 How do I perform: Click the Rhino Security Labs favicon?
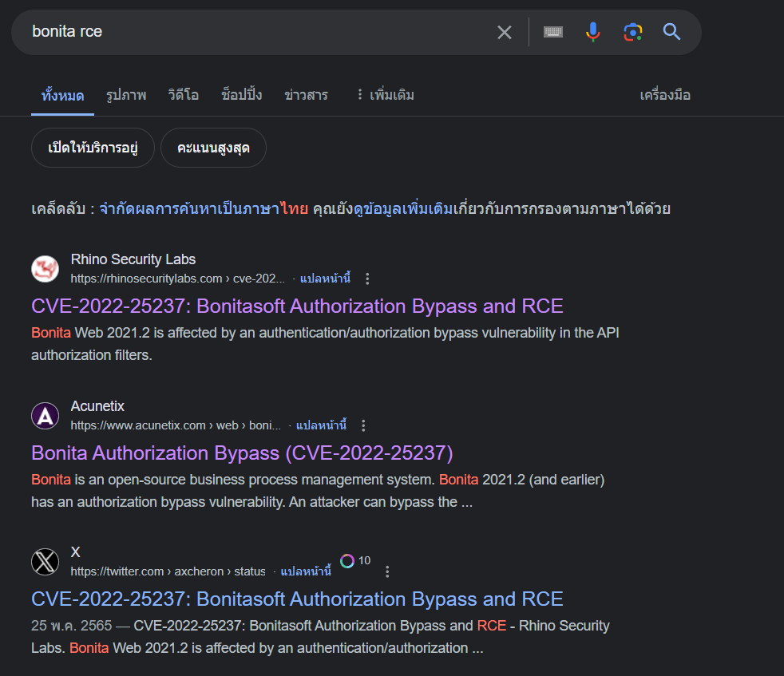pos(46,269)
